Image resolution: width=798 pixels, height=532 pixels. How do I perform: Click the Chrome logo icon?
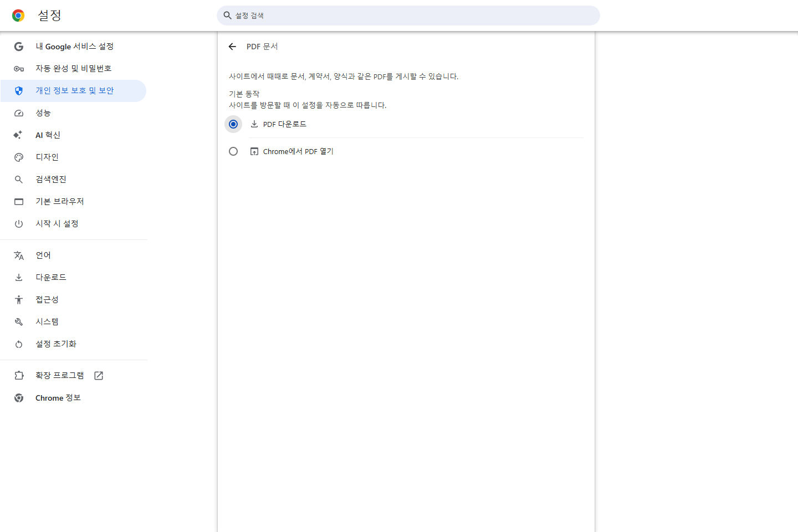(18, 16)
